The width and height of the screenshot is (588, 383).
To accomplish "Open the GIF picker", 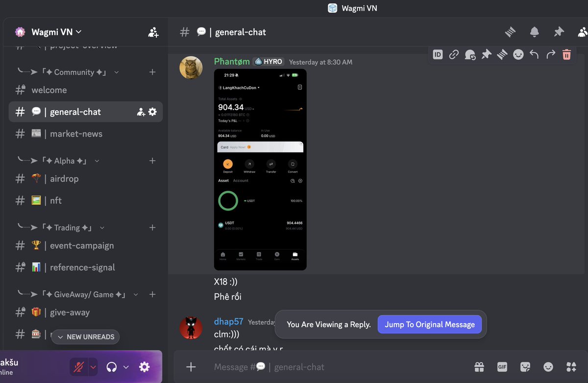I will click(x=502, y=367).
